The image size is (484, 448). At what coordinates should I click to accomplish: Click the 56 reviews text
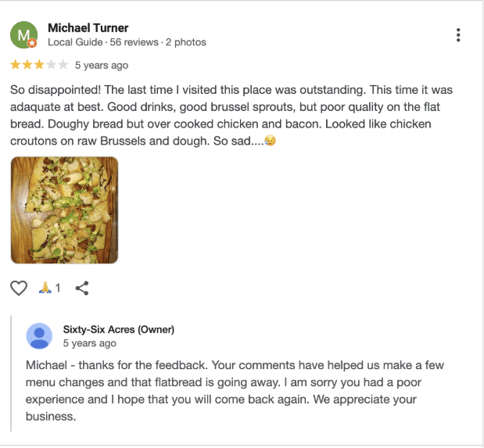[134, 42]
